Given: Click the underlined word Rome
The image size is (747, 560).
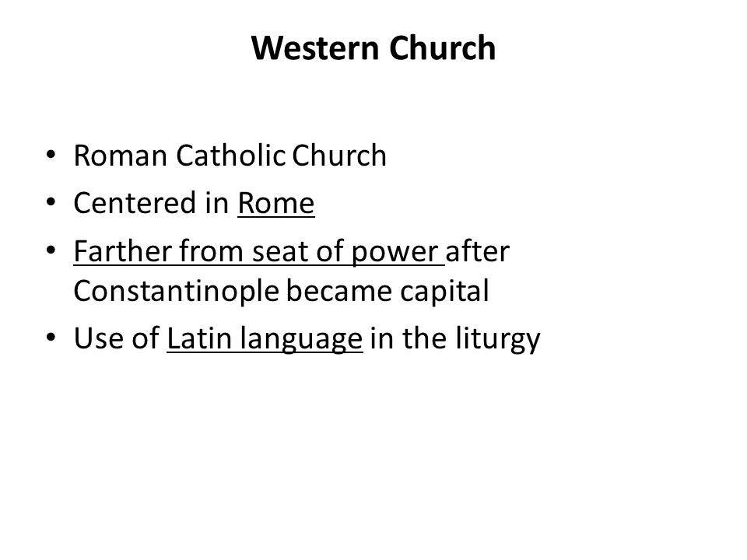Looking at the screenshot, I should click(275, 203).
